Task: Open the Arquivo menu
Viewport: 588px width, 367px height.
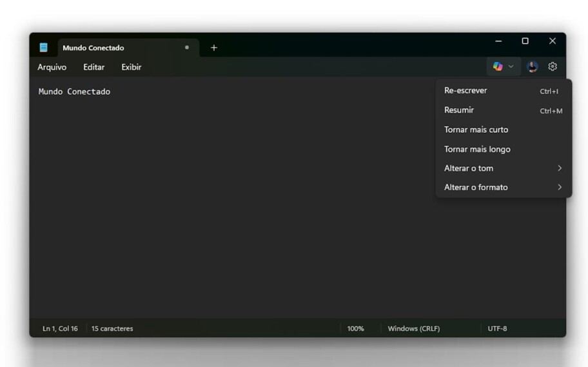Action: (x=52, y=67)
